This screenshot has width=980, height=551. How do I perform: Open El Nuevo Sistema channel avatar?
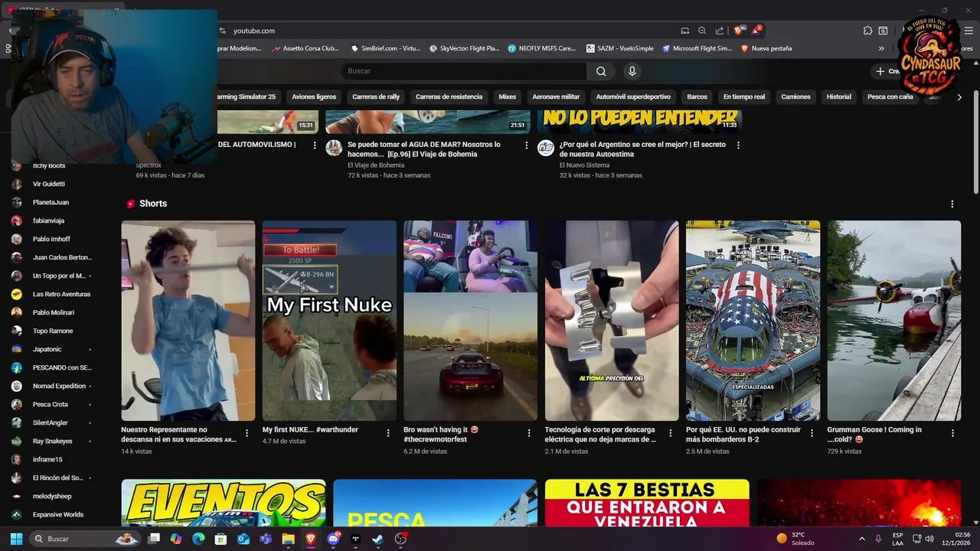point(545,148)
